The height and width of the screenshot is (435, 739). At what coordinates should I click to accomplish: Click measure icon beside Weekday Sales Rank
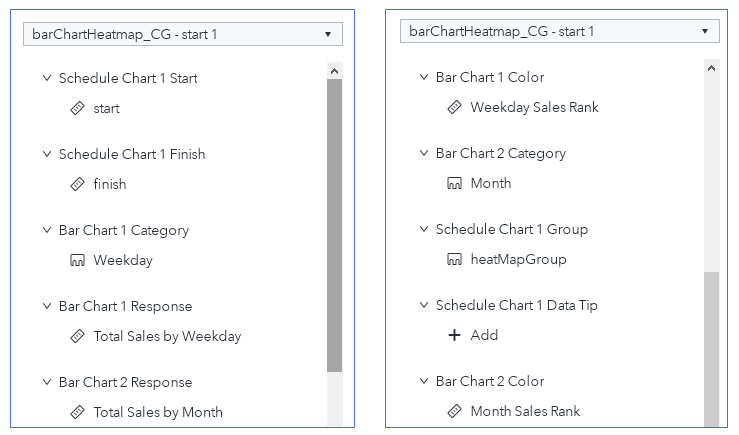click(454, 107)
